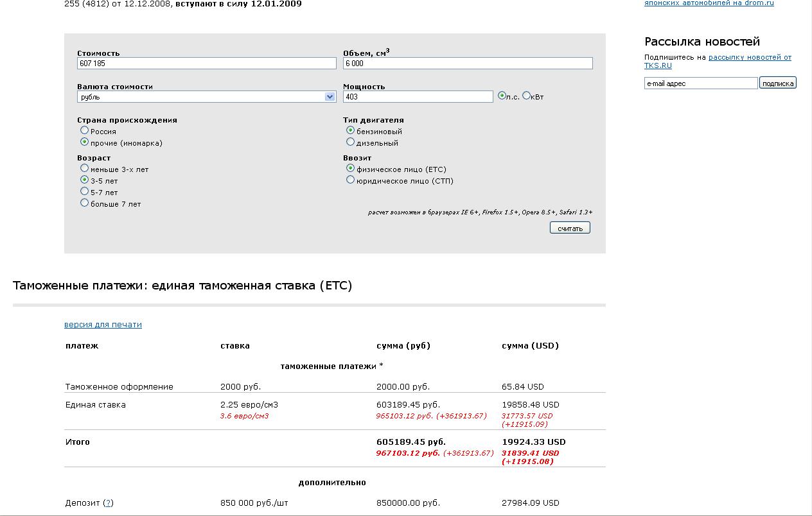This screenshot has width=812, height=516.
Task: Click the Объем engine volume field
Action: click(x=468, y=64)
